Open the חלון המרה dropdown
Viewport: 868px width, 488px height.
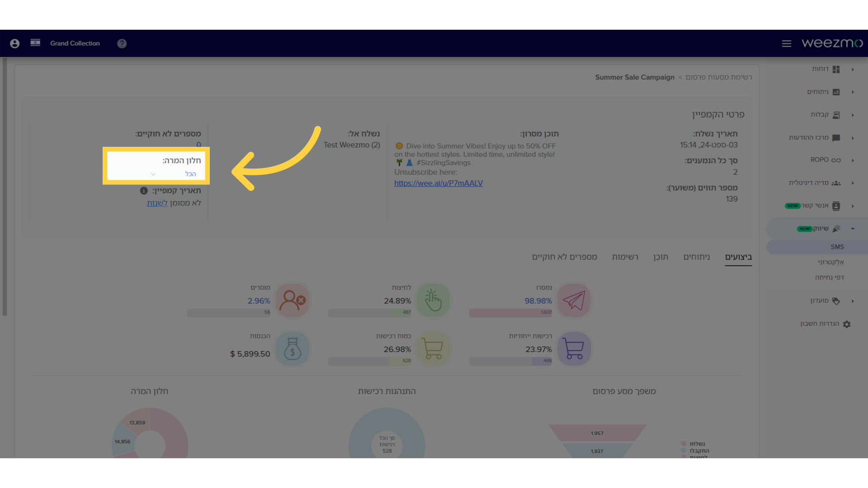click(x=174, y=174)
